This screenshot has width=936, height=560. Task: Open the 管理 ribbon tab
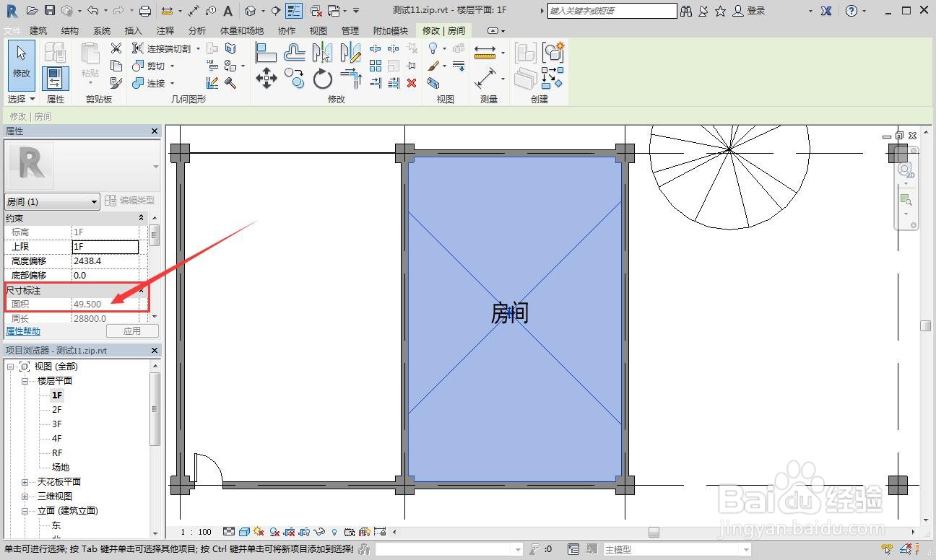click(350, 31)
